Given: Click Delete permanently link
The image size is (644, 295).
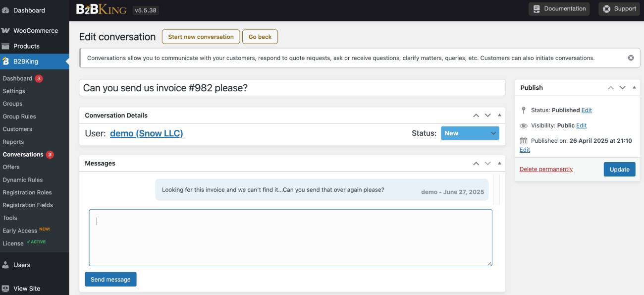Looking at the screenshot, I should pos(546,169).
